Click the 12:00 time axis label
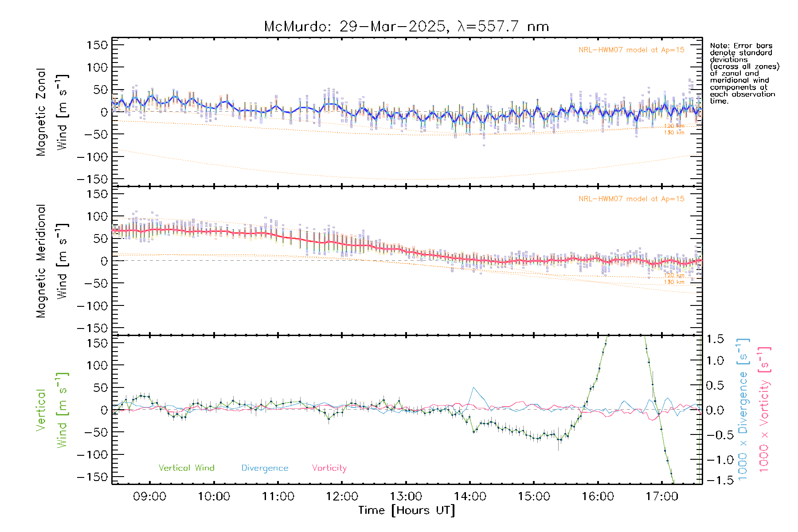 point(342,497)
